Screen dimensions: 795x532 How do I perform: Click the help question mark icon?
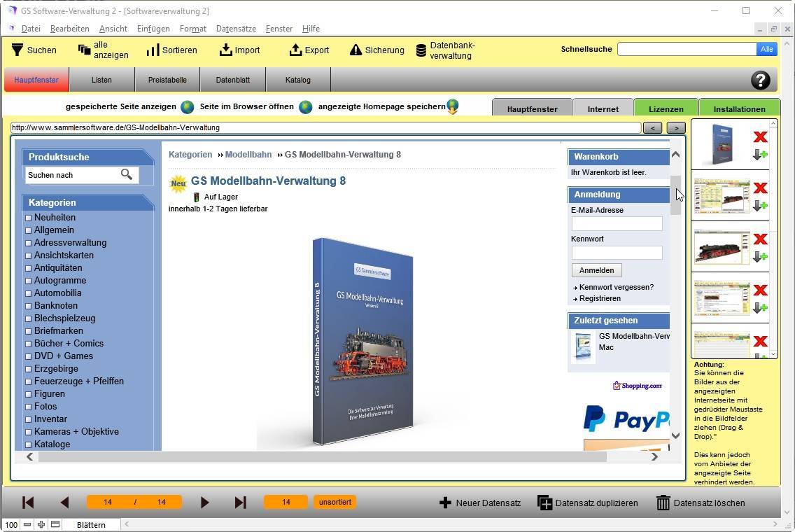(x=760, y=80)
